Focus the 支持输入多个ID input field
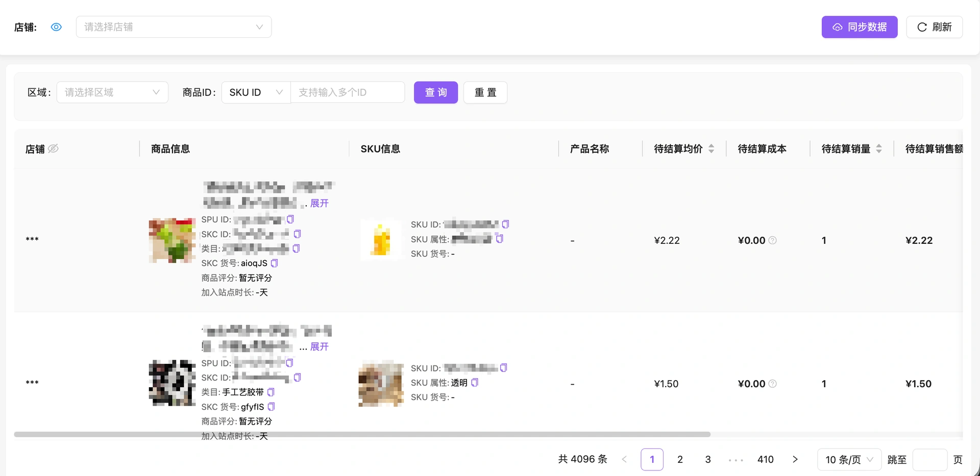This screenshot has width=980, height=476. click(348, 92)
